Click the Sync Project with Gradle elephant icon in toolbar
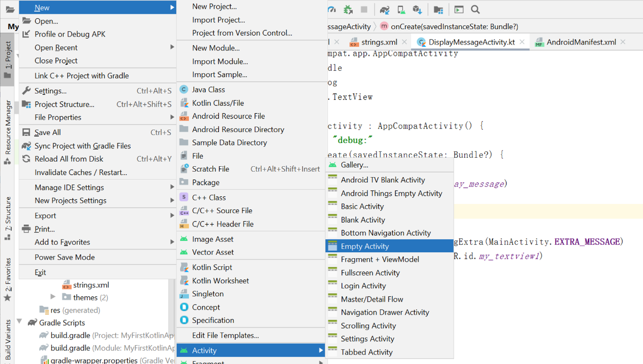Screen dimensions: 643x364 [385, 9]
